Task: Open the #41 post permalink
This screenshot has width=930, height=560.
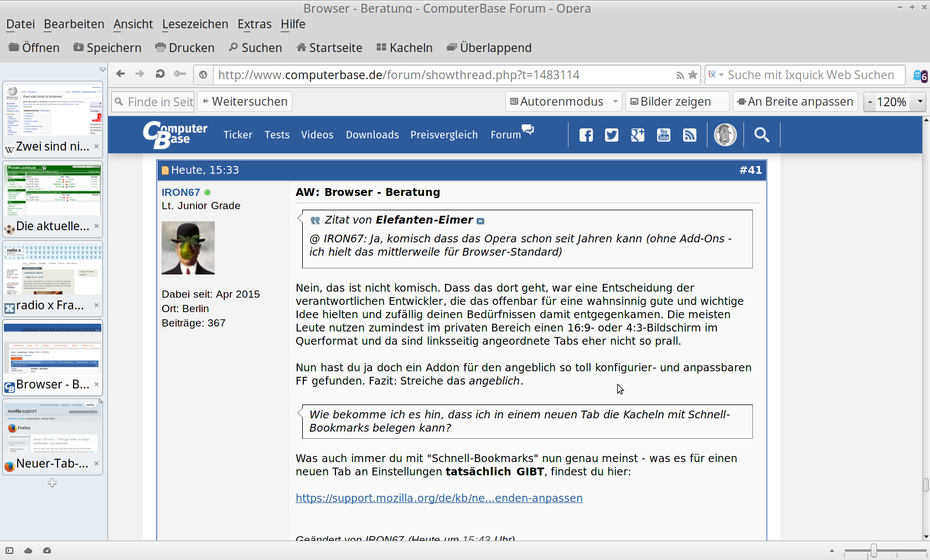Action: [x=750, y=170]
